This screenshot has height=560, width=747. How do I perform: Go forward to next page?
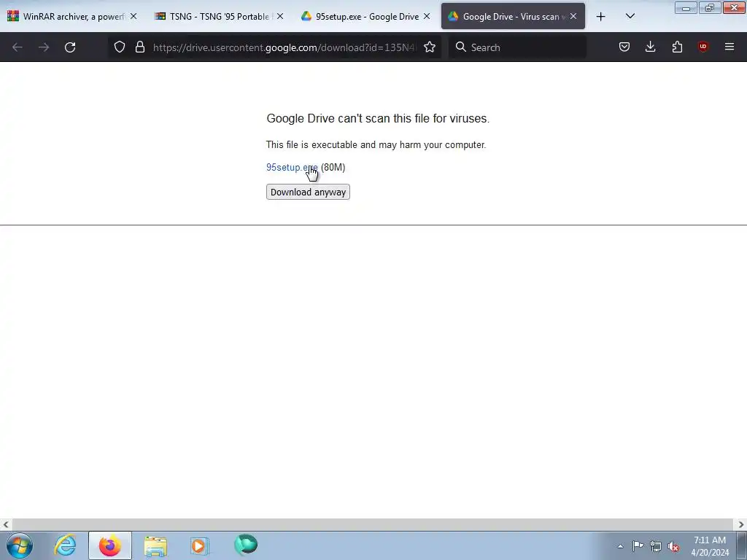click(x=44, y=47)
